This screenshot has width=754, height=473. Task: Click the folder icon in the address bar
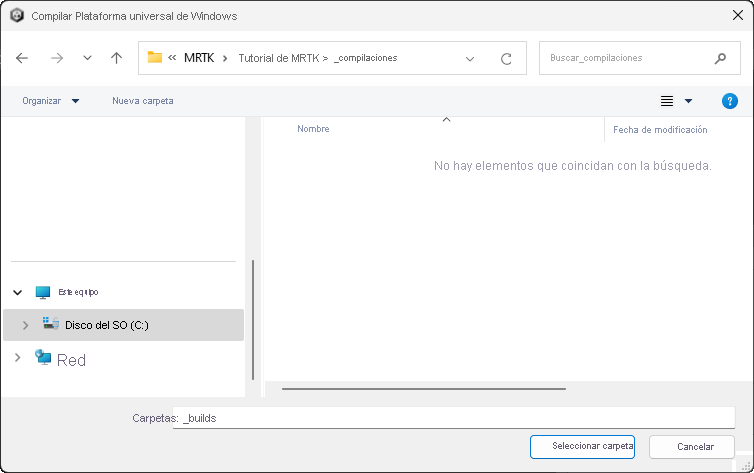pos(154,57)
